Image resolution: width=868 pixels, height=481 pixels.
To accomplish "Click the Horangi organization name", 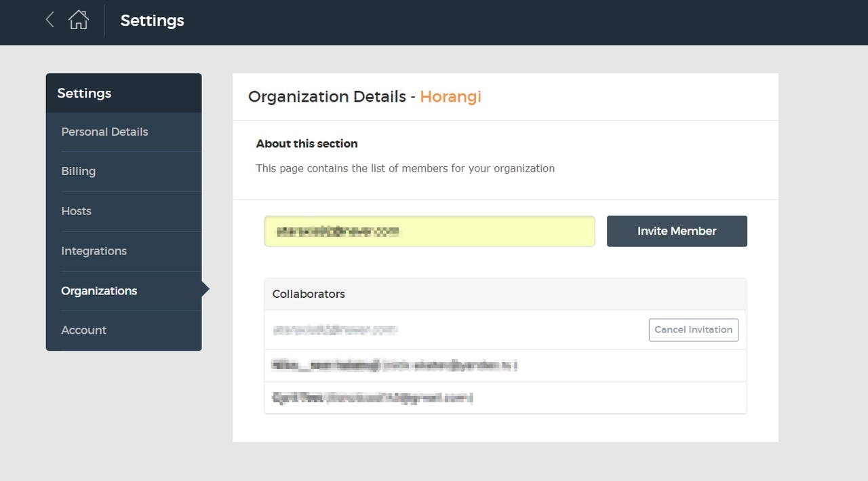I will point(450,96).
